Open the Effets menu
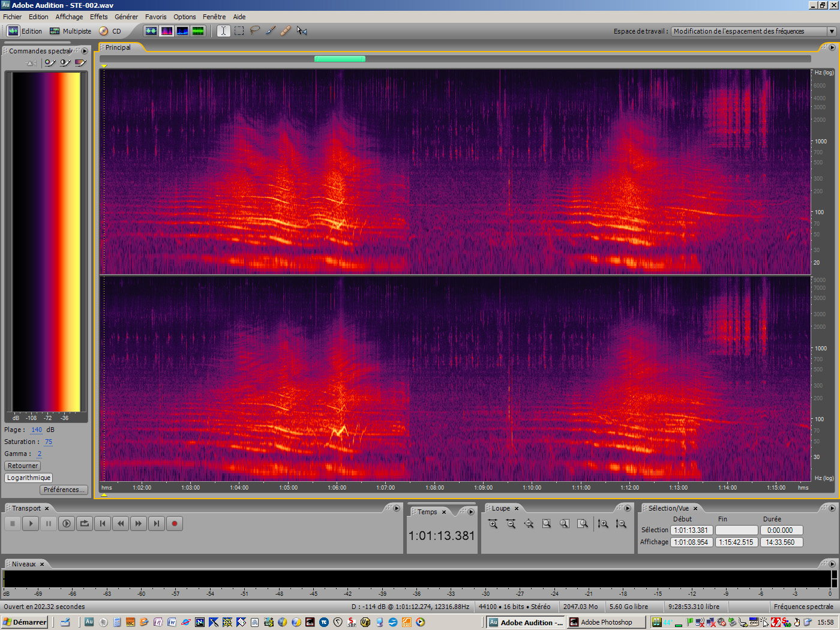The height and width of the screenshot is (630, 840). [x=98, y=16]
